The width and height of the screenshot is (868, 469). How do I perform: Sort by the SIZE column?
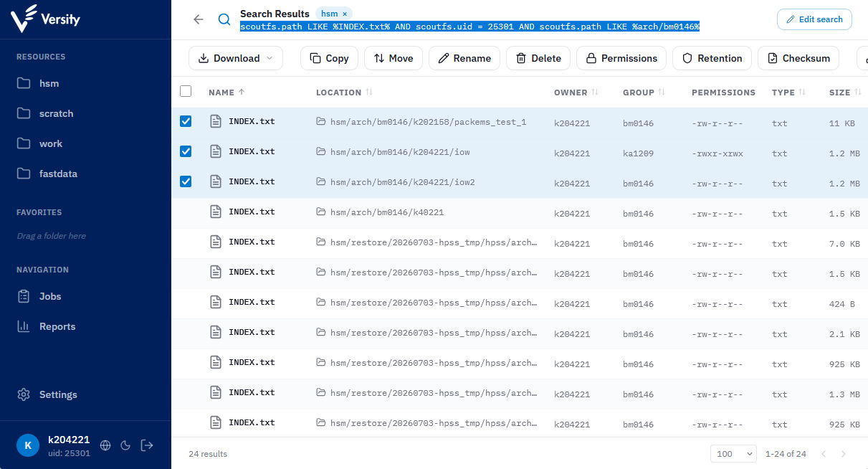point(844,93)
